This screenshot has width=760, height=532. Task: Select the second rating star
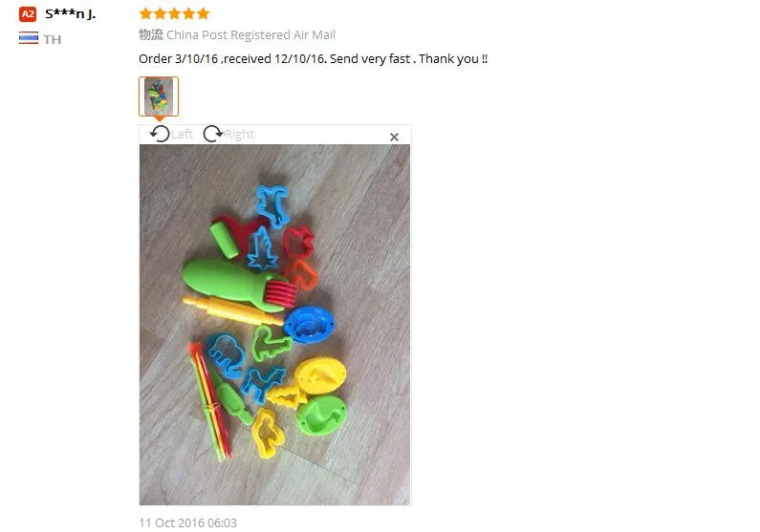160,13
